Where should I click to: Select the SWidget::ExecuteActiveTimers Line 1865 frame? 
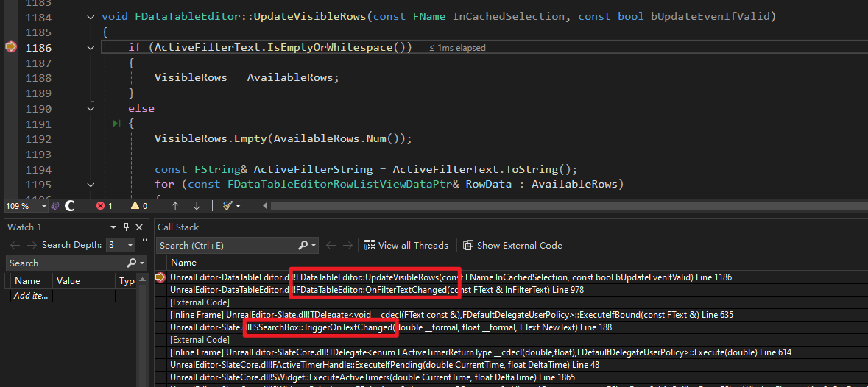(373, 377)
